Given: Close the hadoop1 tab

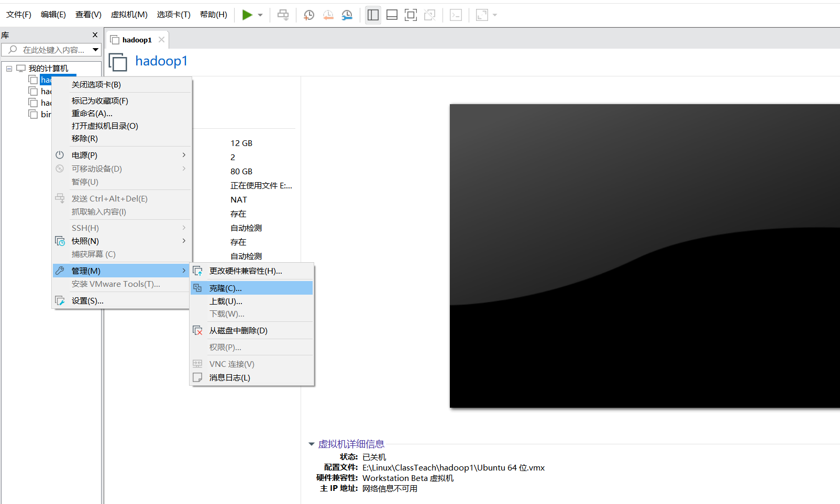Looking at the screenshot, I should [x=161, y=40].
